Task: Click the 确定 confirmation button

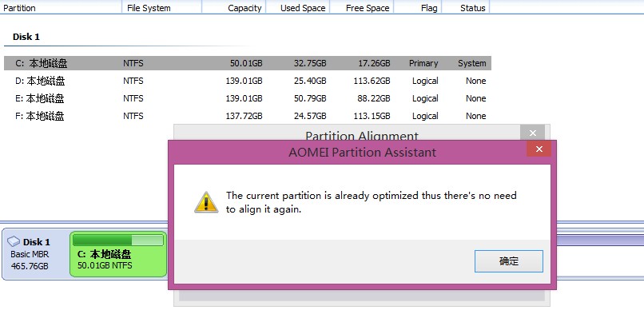Action: click(508, 260)
